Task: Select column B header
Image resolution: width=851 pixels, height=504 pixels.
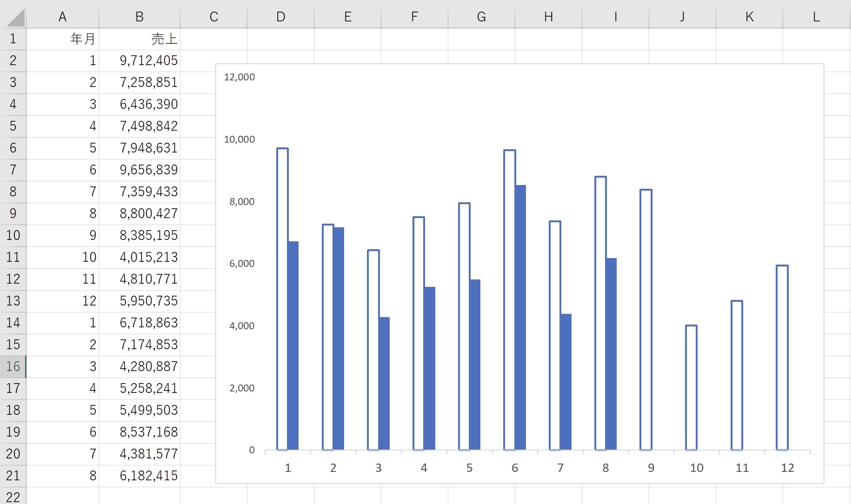Action: 140,17
